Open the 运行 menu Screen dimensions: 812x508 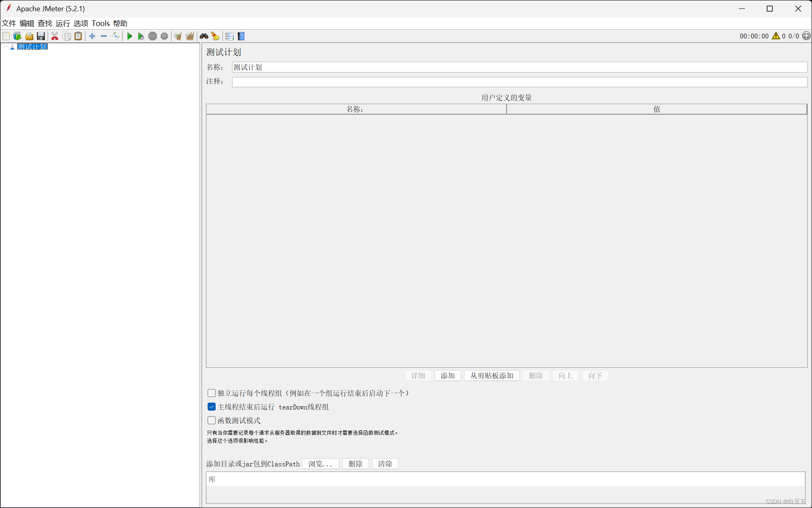[x=63, y=23]
